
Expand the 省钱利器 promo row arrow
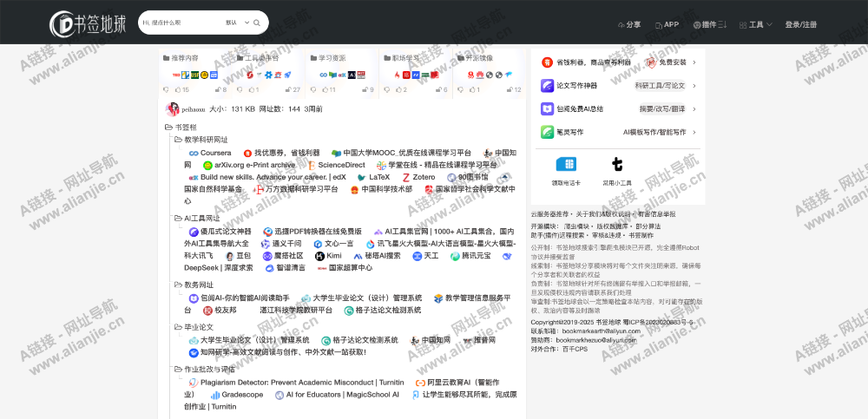coord(694,62)
